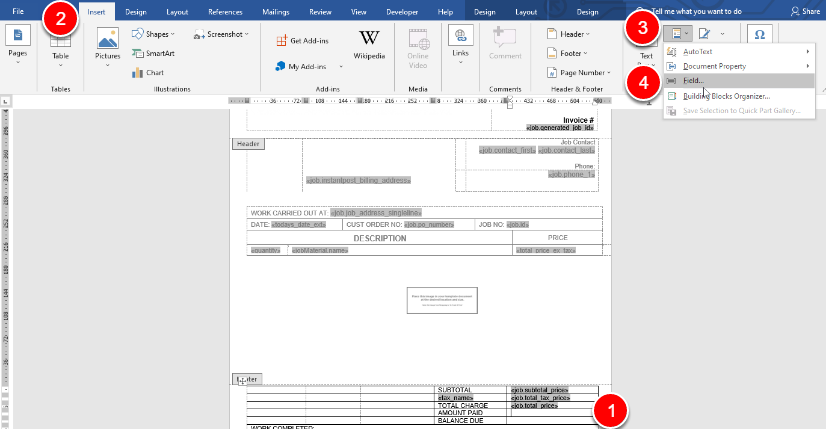Switch to the References tab
The image size is (826, 429).
tap(225, 12)
